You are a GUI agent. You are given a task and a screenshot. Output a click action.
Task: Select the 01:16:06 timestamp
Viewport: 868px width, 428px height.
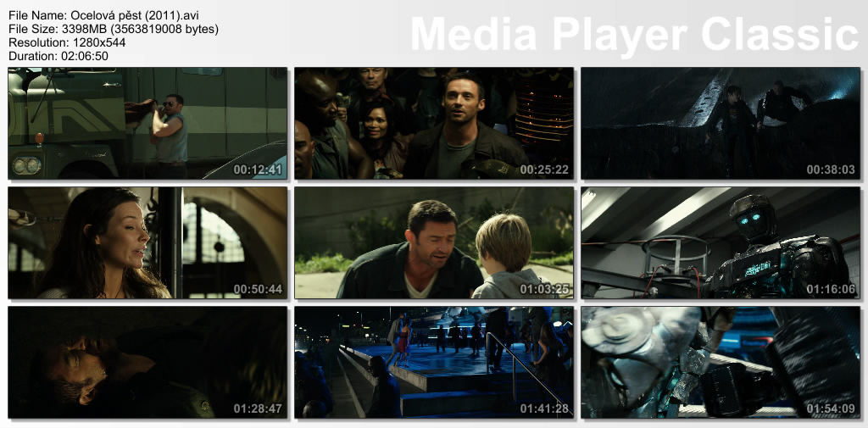click(x=831, y=289)
